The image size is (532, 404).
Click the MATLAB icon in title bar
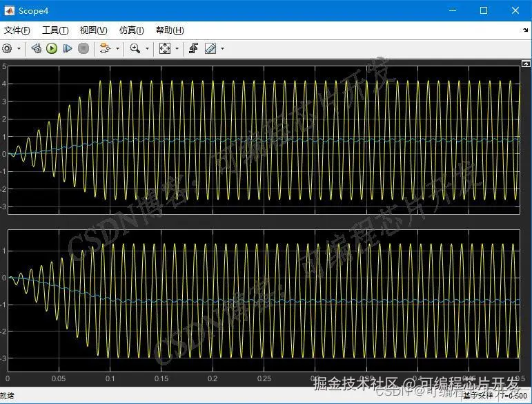pos(9,10)
